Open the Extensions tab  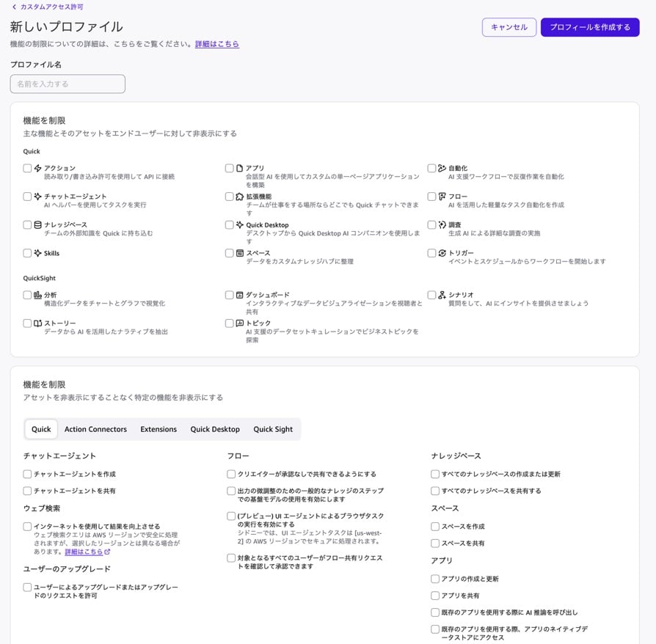[158, 430]
